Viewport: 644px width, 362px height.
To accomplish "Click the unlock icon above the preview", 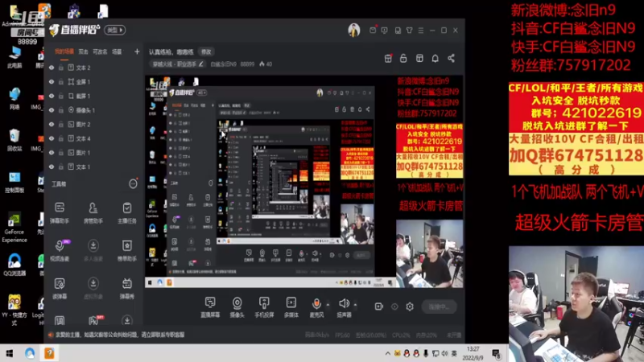I will [403, 58].
